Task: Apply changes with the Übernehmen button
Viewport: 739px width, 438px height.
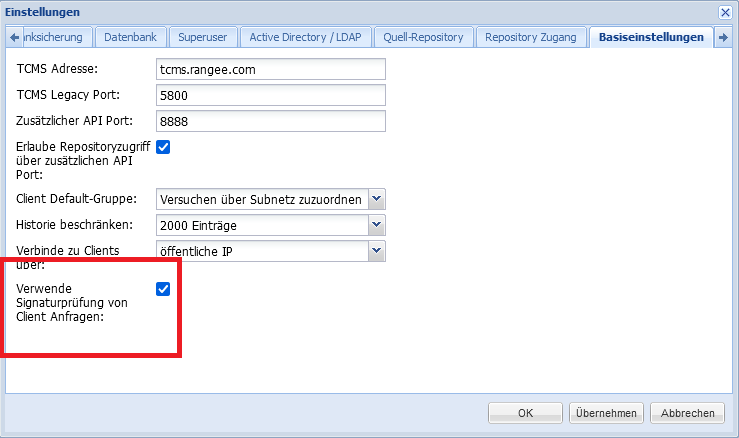Action: (606, 413)
